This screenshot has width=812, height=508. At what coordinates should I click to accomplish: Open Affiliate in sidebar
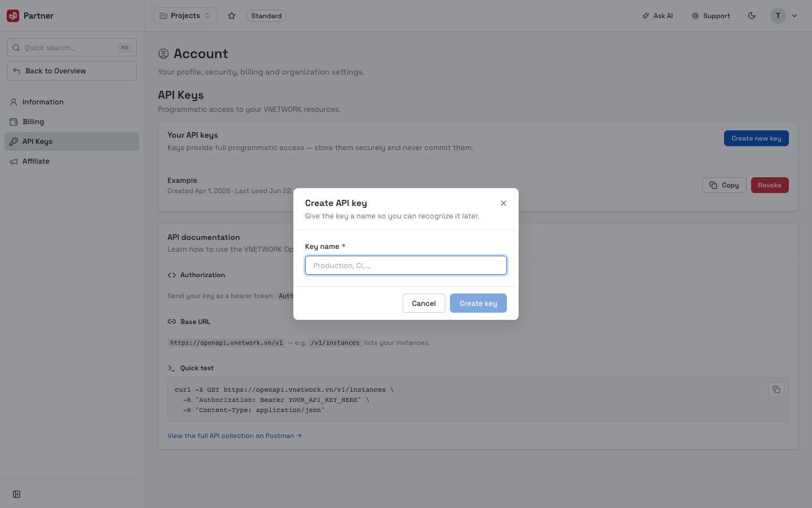(x=72, y=161)
